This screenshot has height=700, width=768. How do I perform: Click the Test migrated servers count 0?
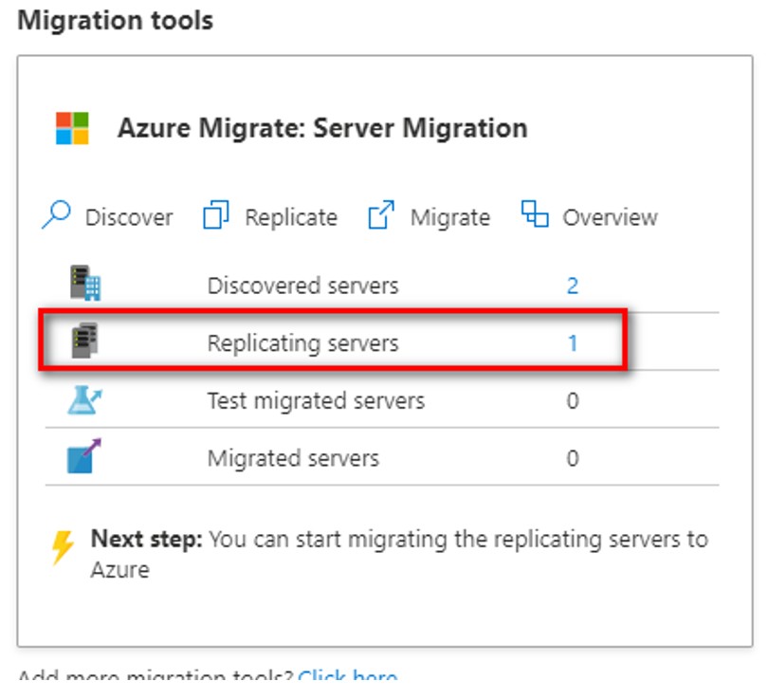point(573,400)
